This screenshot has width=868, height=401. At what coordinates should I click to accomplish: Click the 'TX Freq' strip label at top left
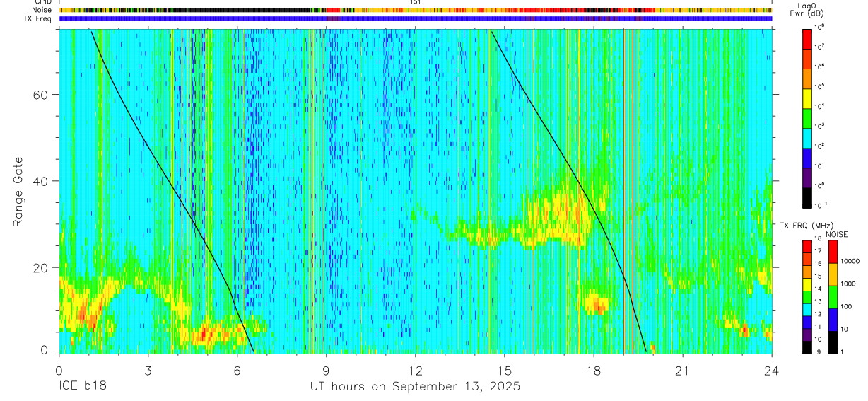coord(38,19)
